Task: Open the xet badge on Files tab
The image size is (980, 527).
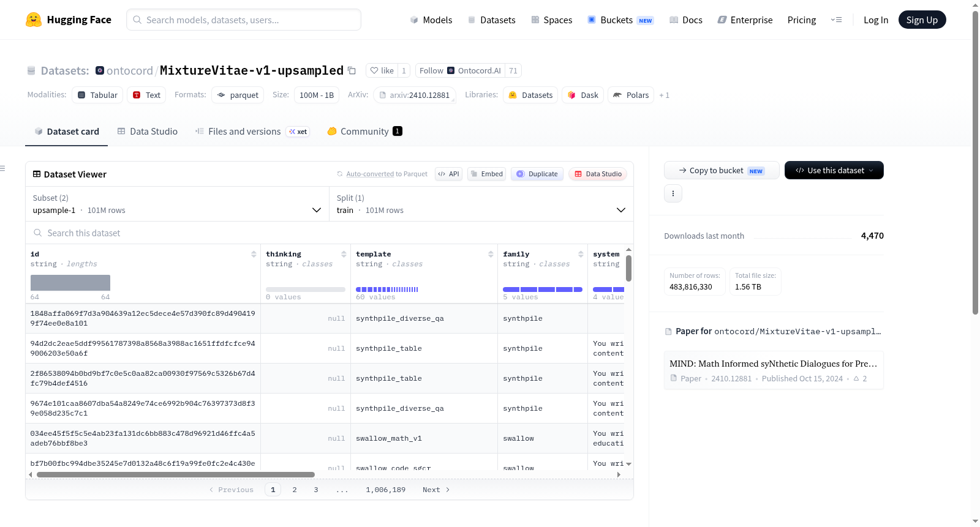Action: coord(298,132)
